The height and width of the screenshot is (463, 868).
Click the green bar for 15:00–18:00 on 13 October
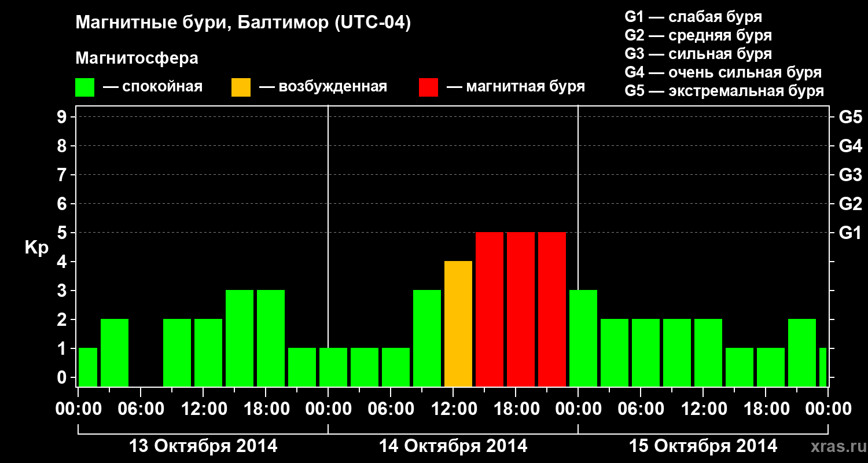coord(240,338)
